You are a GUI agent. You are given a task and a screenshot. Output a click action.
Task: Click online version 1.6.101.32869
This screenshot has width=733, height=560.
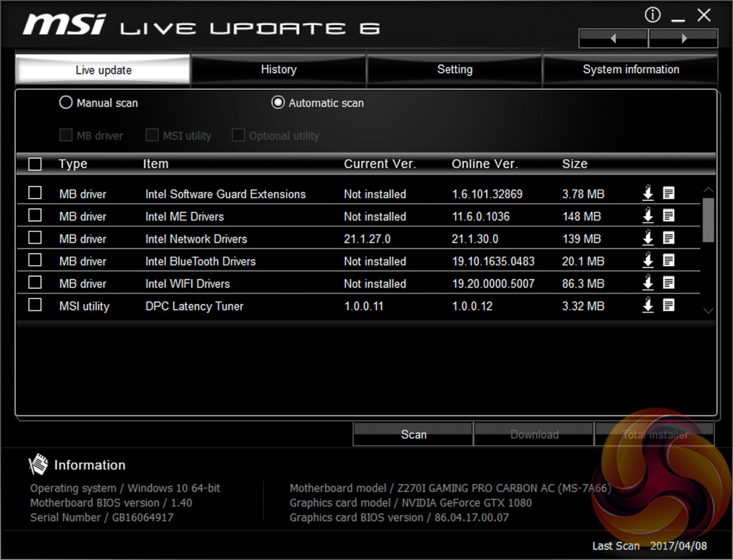487,194
